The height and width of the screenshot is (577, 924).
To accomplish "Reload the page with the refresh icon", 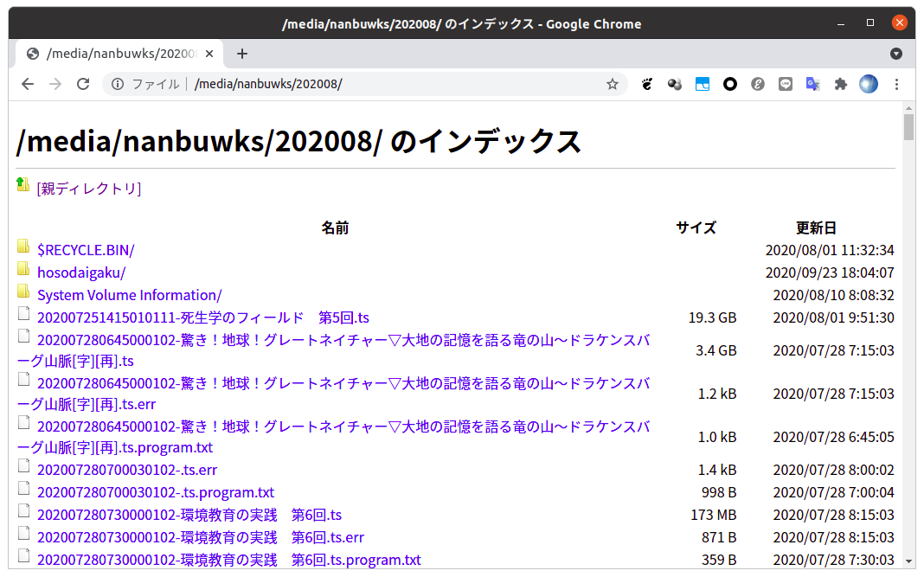I will tap(83, 84).
